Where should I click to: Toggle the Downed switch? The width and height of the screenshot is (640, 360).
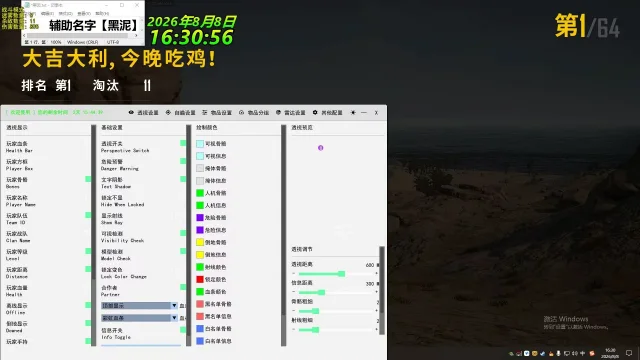point(88,323)
